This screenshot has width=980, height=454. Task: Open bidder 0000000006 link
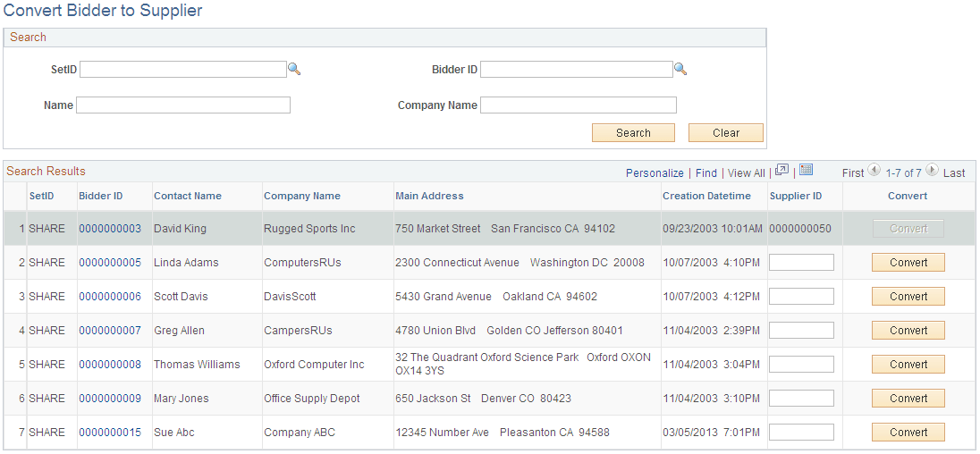pyautogui.click(x=110, y=296)
